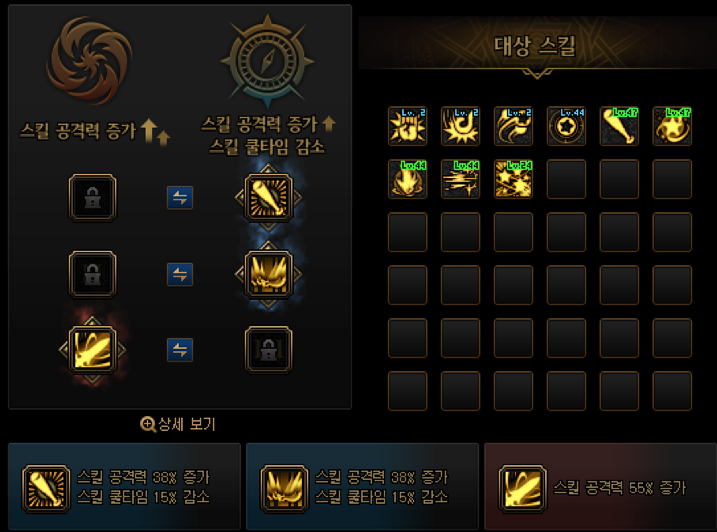Screen dimensions: 717x532
Task: Click the locked slot in bottom-right row
Action: coord(268,350)
